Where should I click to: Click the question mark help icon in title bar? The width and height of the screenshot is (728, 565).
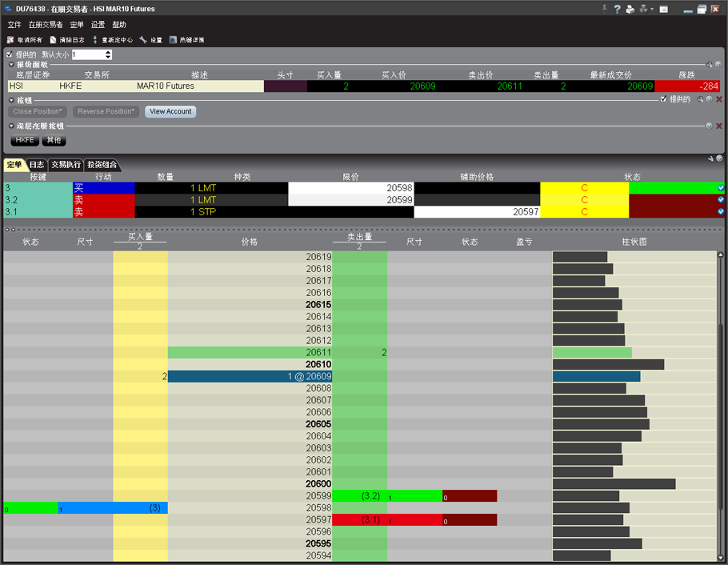pyautogui.click(x=617, y=9)
